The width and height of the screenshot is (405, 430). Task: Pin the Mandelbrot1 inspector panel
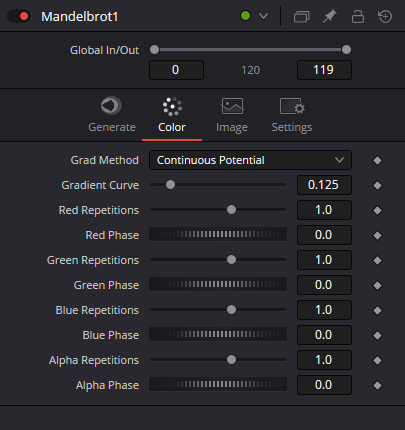coord(329,16)
